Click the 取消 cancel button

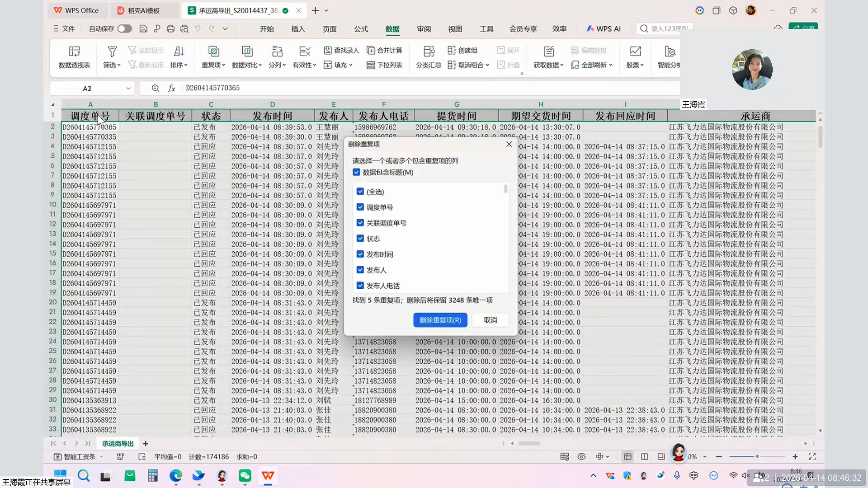[x=490, y=320]
